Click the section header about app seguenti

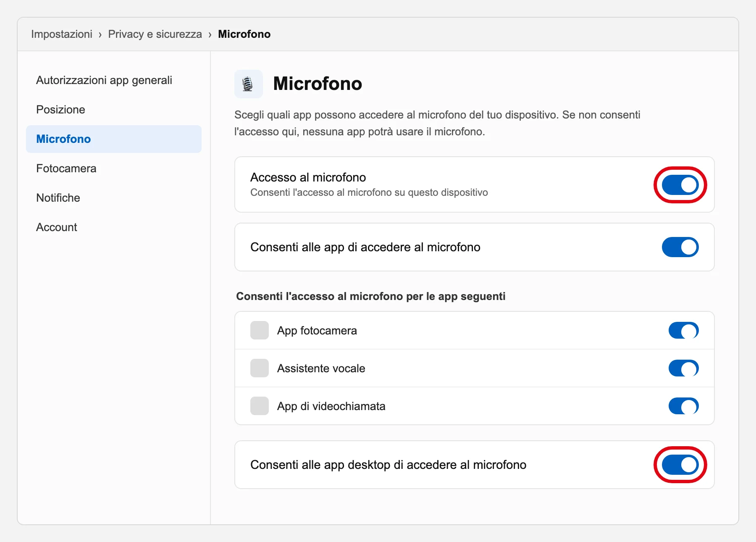[x=371, y=296]
